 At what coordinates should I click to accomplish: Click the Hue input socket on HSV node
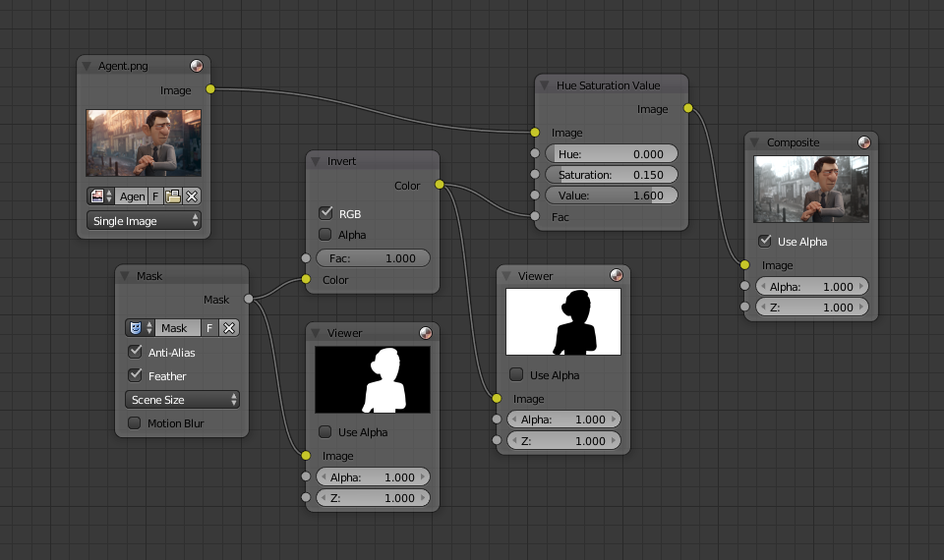pos(535,153)
